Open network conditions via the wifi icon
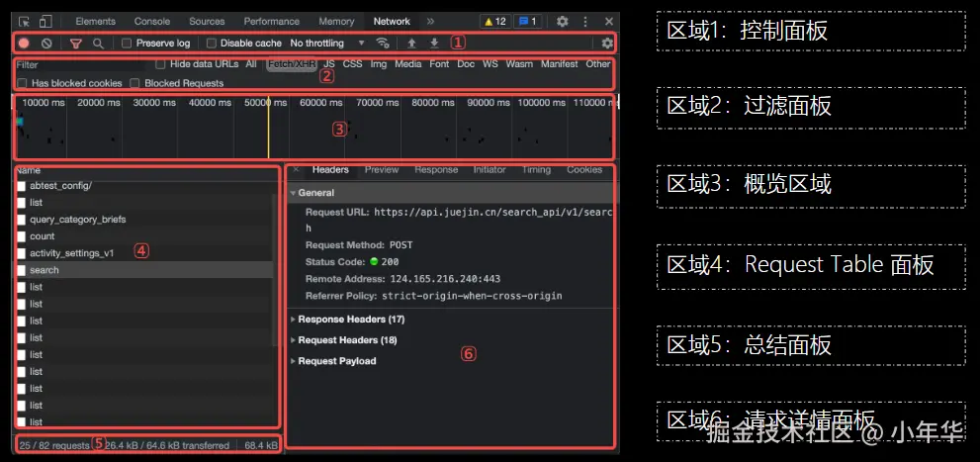This screenshot has width=980, height=462. tap(382, 44)
